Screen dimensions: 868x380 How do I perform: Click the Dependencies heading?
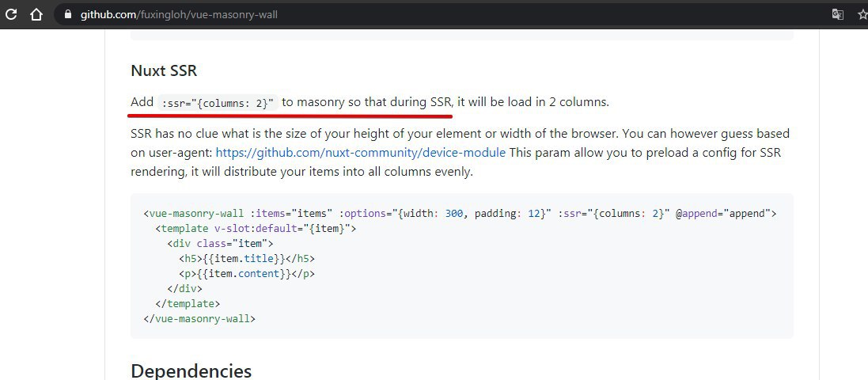pos(191,370)
